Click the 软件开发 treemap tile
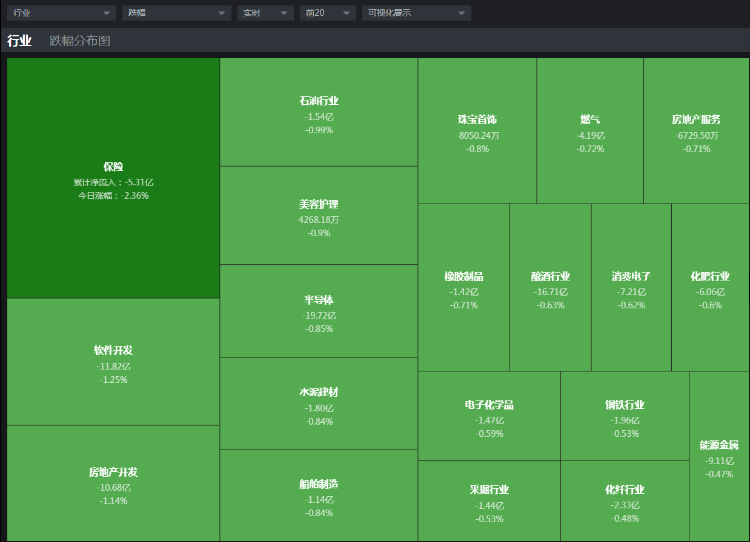This screenshot has width=750, height=542. click(113, 362)
